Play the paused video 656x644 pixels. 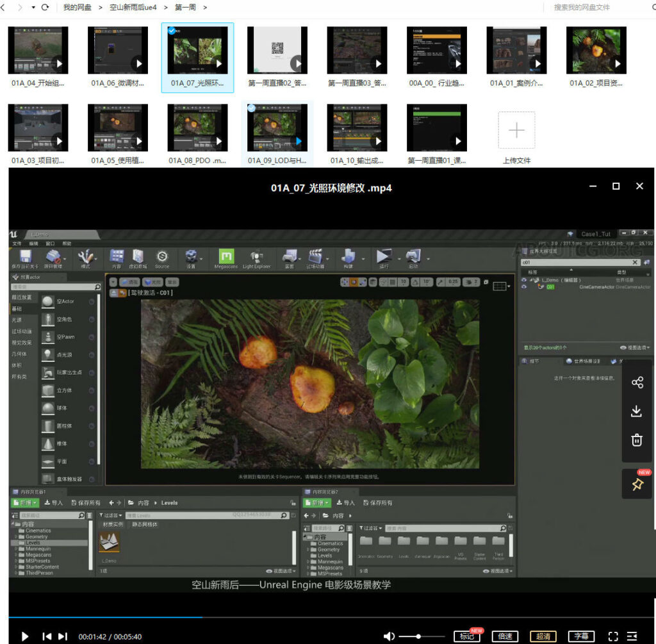(25, 636)
